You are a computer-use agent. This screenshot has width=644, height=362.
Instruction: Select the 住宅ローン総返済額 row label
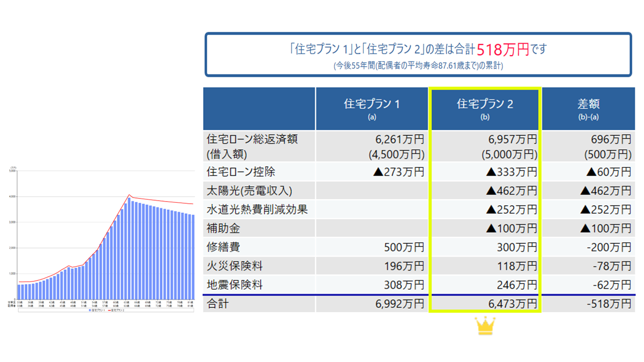click(252, 139)
